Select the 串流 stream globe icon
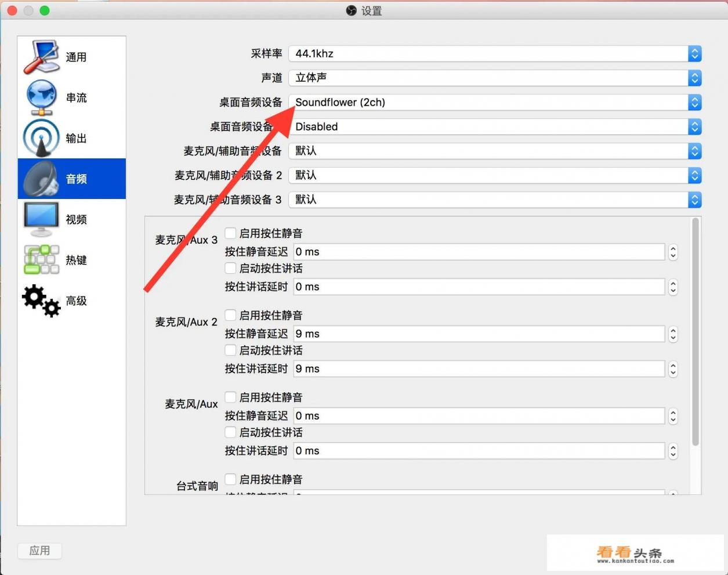The image size is (728, 575). coord(41,97)
